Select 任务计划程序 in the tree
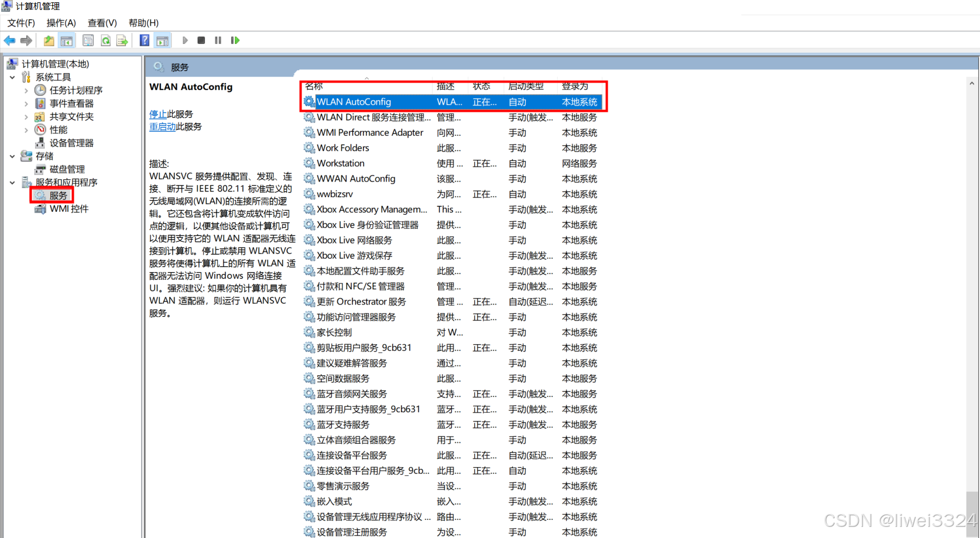Image resolution: width=980 pixels, height=538 pixels. pos(76,90)
